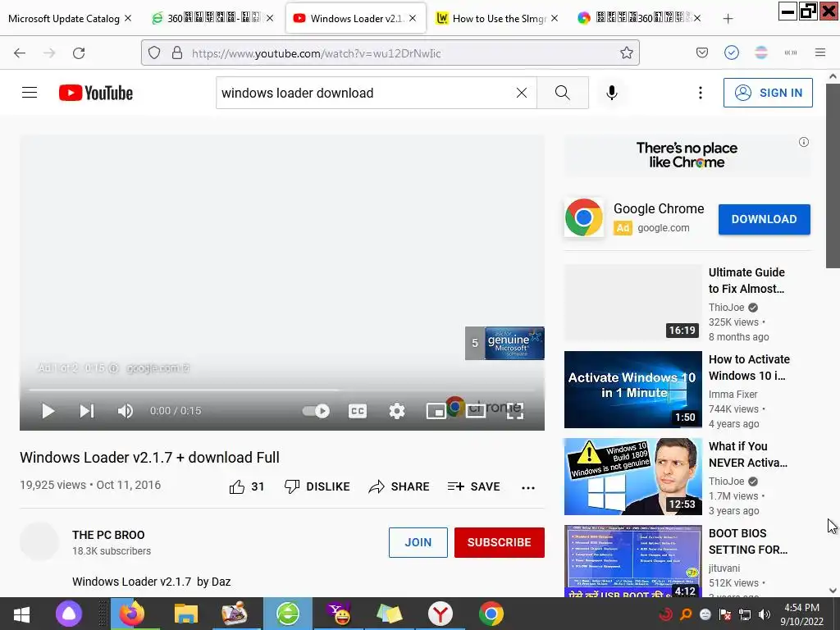This screenshot has height=630, width=840.
Task: Open more actions ellipsis under video
Action: coord(528,487)
